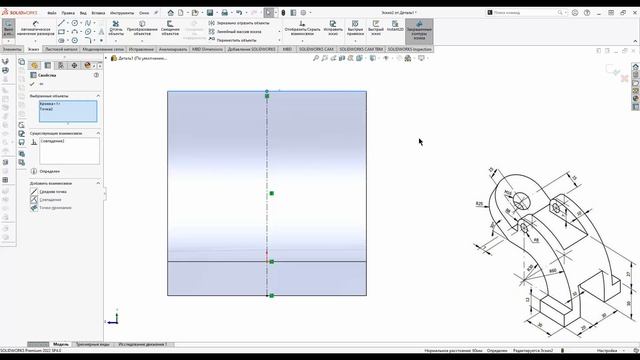Select the Sketch Fillet tool

tap(88, 40)
